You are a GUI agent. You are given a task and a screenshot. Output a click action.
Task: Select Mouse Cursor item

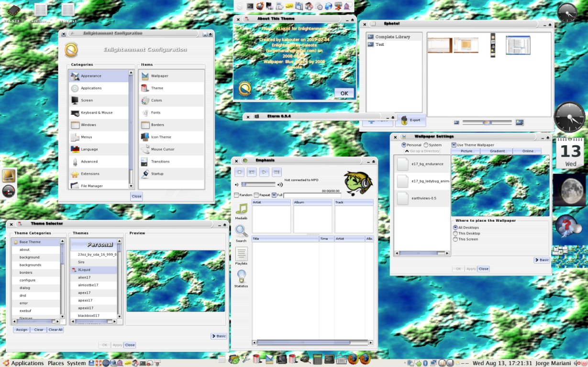pos(171,149)
